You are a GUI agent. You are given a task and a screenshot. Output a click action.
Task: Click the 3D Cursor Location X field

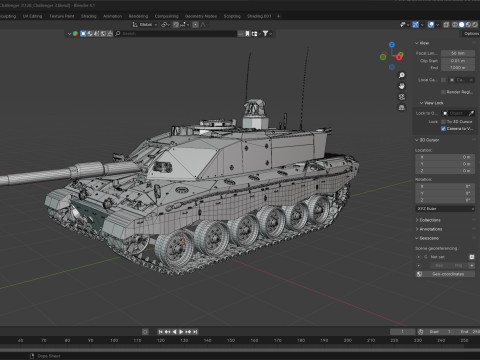(x=445, y=157)
